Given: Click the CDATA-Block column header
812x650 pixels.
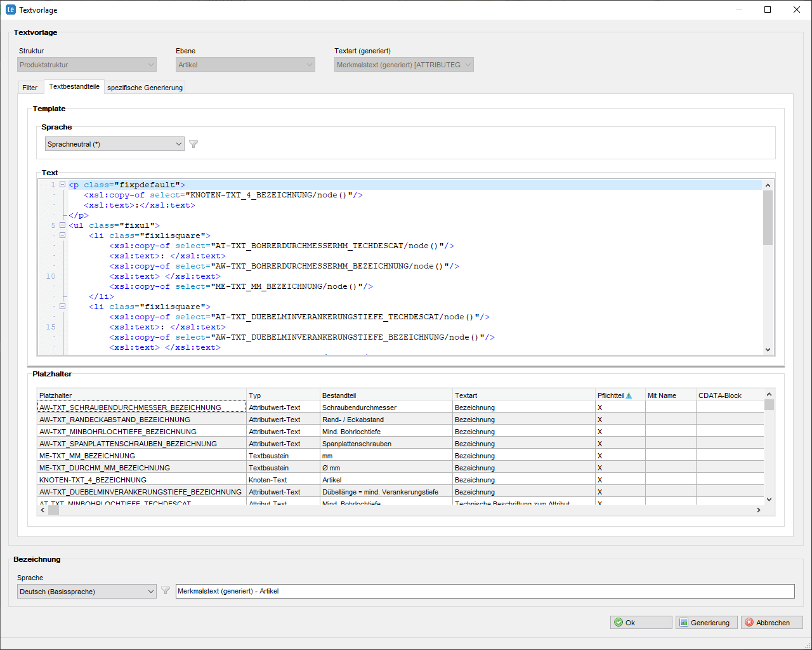Looking at the screenshot, I should pos(730,395).
